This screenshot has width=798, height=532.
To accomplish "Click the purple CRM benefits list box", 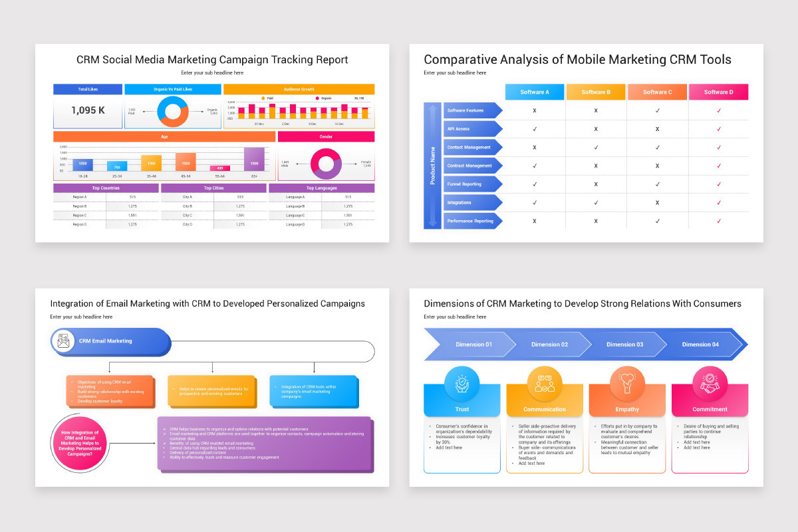I will pos(265,444).
